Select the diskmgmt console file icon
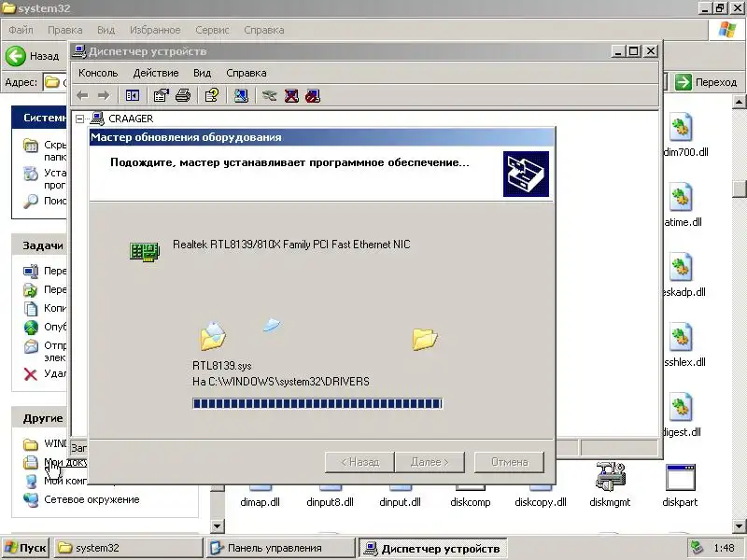 pos(611,475)
